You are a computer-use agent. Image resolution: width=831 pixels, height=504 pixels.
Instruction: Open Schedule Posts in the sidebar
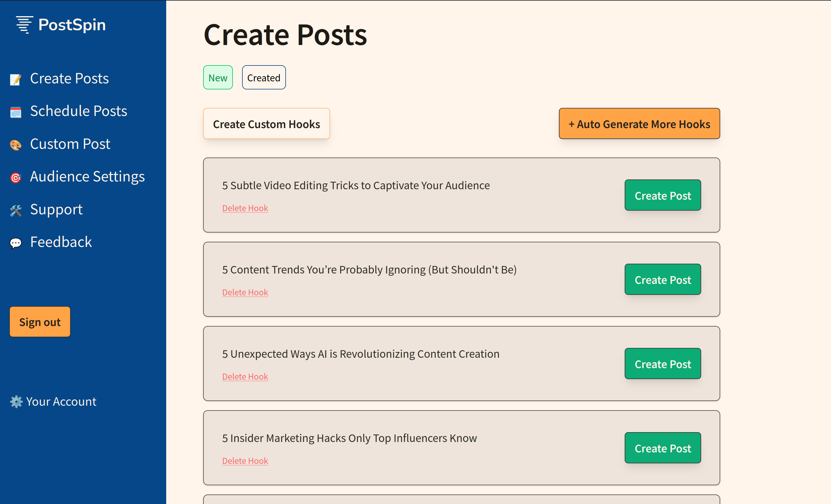click(x=78, y=111)
